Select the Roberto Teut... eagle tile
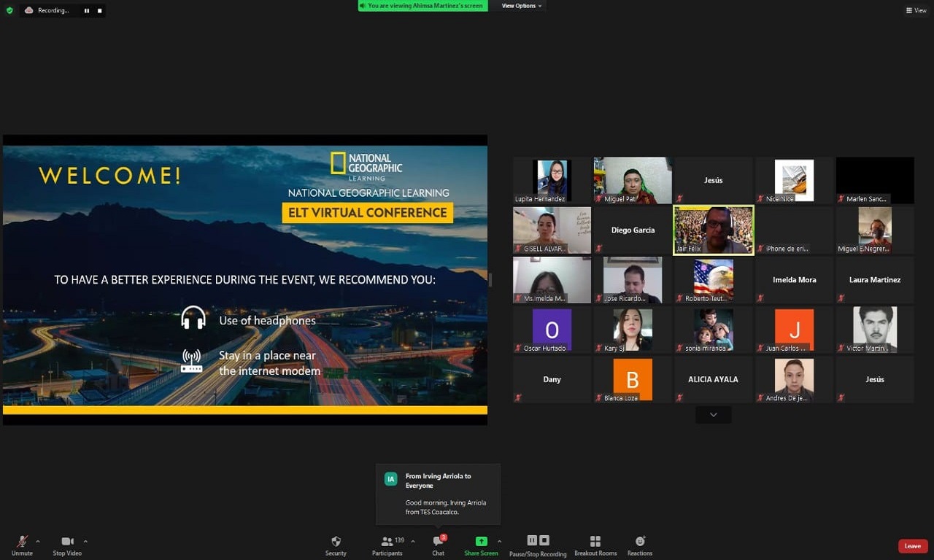Viewport: 934px width, 560px height. coord(713,279)
